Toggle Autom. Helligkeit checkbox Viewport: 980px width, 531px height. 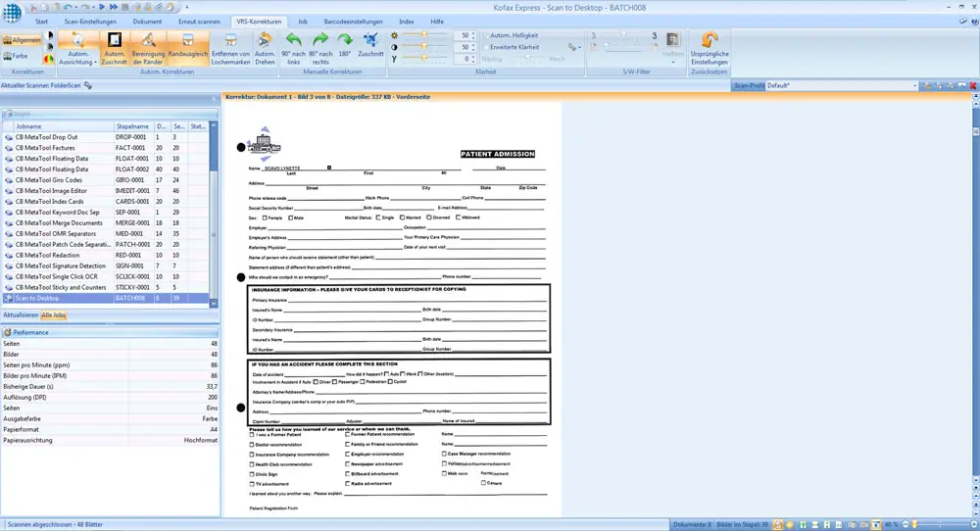point(486,35)
